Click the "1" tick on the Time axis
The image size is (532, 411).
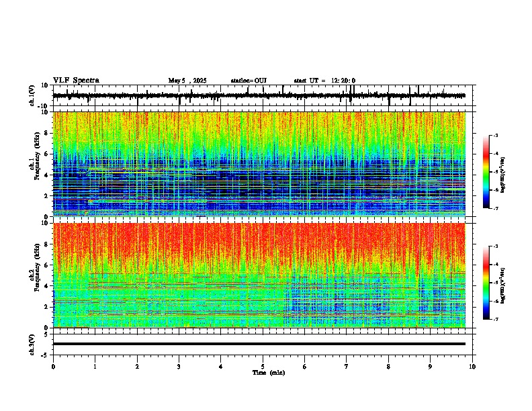[95, 367]
